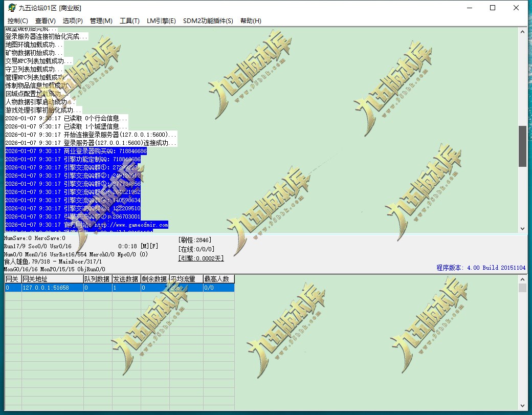Open the 查看(V) menu
This screenshot has height=415, width=532.
pyautogui.click(x=45, y=20)
